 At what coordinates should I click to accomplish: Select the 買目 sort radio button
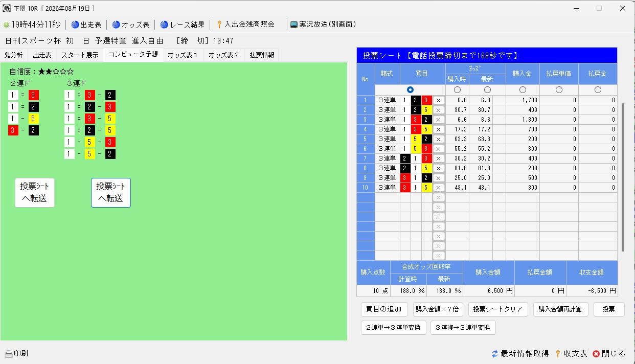(x=410, y=90)
